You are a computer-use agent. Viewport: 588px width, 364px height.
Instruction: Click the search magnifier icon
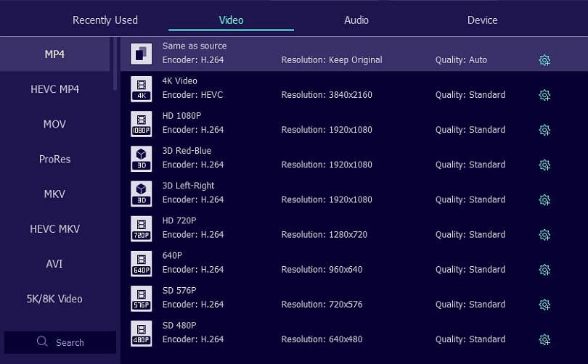42,342
